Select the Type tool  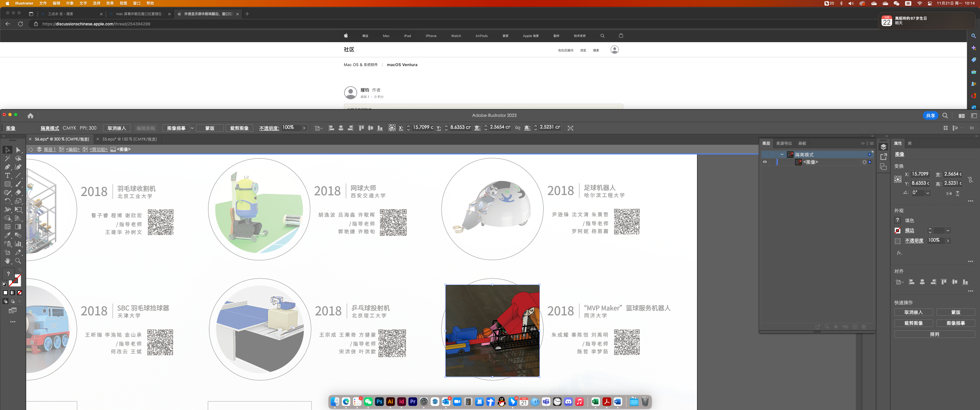[x=7, y=176]
